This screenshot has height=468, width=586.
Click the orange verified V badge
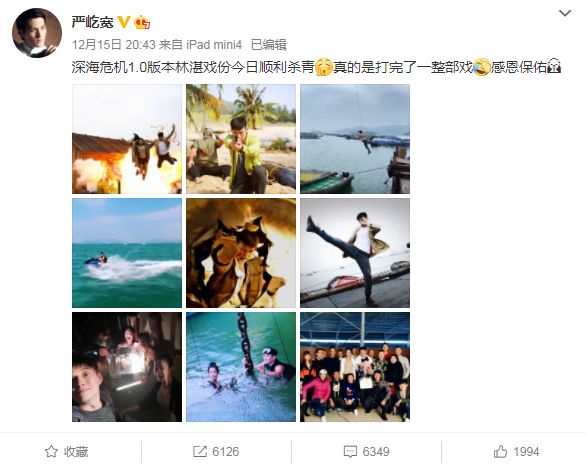coord(124,22)
